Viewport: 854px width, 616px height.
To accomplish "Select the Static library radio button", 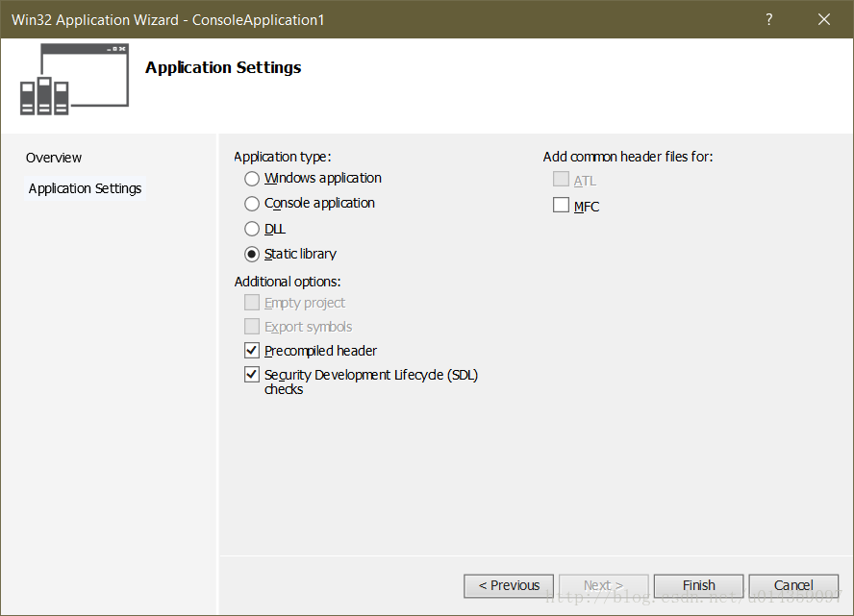I will pos(252,254).
